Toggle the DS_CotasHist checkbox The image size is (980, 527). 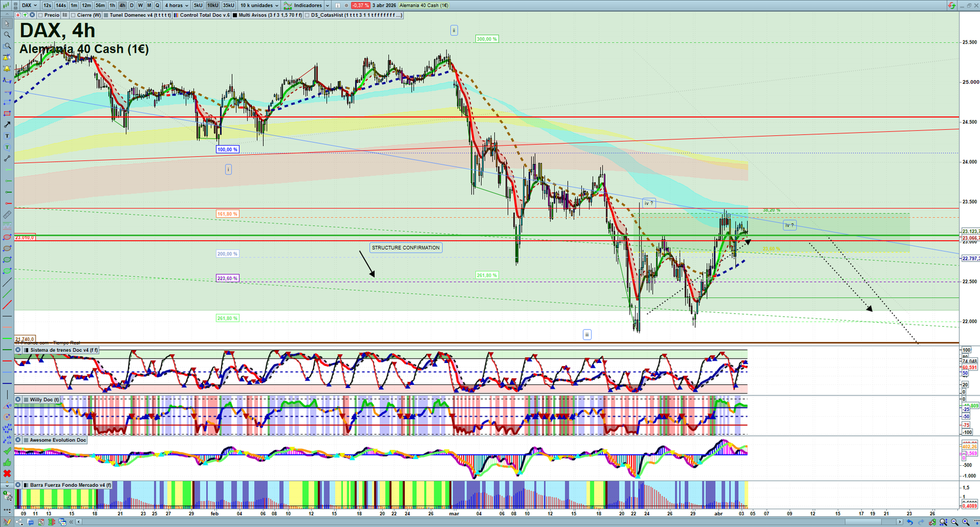(x=307, y=15)
